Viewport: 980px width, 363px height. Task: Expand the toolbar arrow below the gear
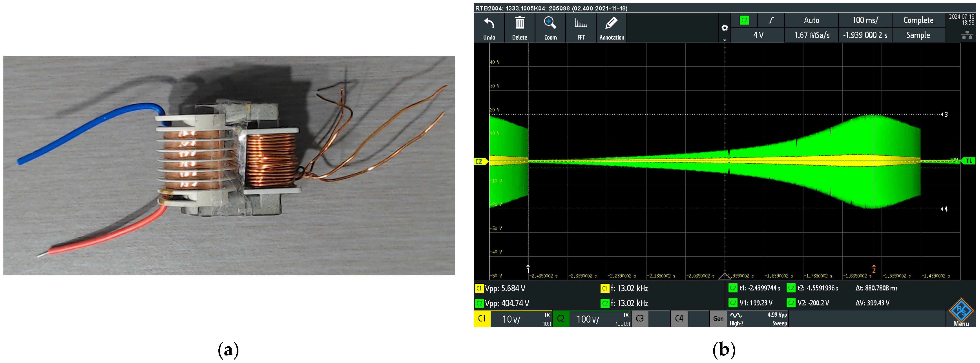coord(724,40)
